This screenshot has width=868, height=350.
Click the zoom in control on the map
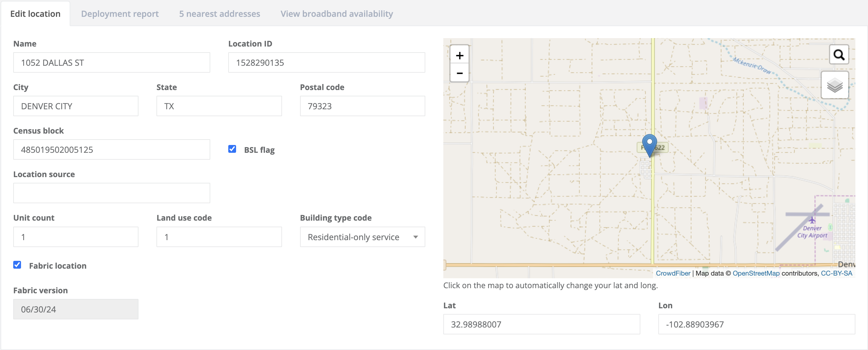click(459, 56)
